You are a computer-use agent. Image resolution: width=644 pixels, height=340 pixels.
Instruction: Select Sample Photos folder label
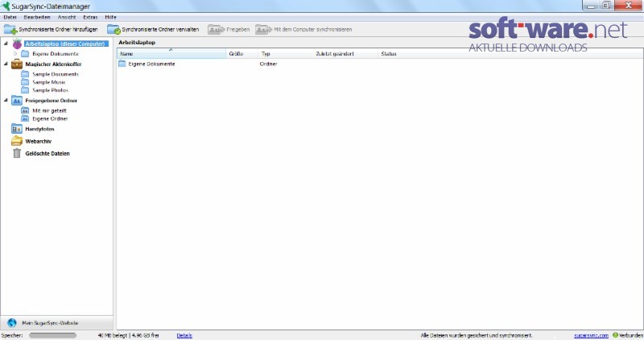(x=50, y=90)
